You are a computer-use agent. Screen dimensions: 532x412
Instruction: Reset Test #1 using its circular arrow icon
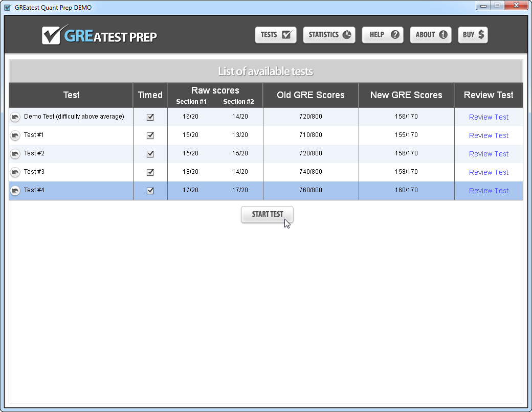click(x=15, y=135)
